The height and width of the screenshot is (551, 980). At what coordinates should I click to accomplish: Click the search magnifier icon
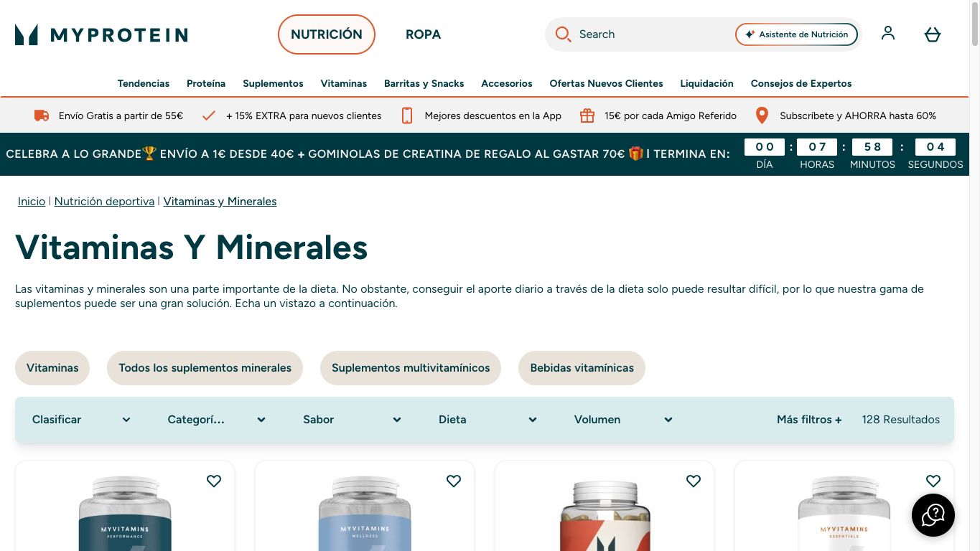click(564, 34)
